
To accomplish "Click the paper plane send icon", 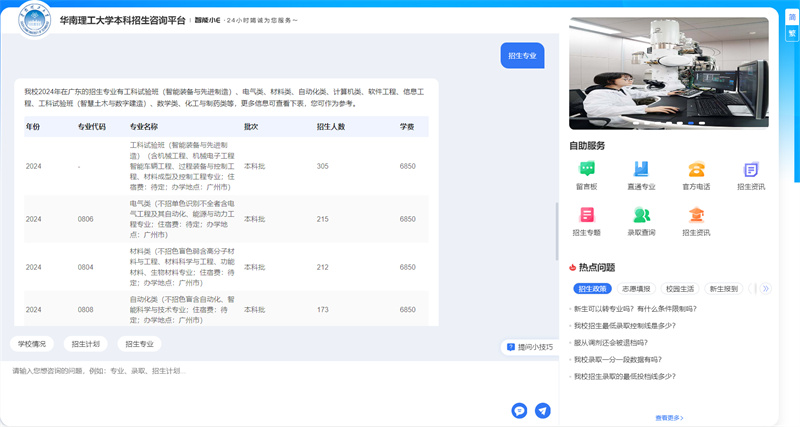I will point(543,410).
